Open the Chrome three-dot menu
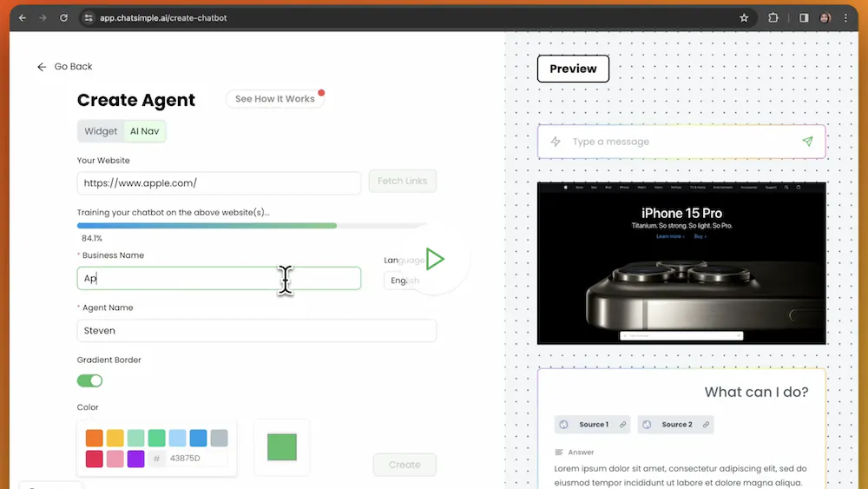868x489 pixels. pyautogui.click(x=845, y=17)
